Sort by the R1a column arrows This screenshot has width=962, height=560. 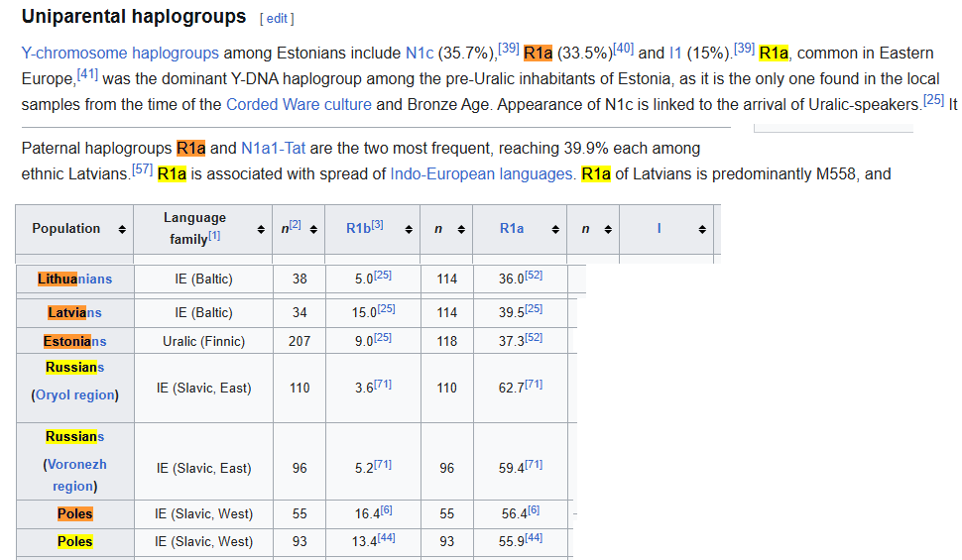(555, 229)
